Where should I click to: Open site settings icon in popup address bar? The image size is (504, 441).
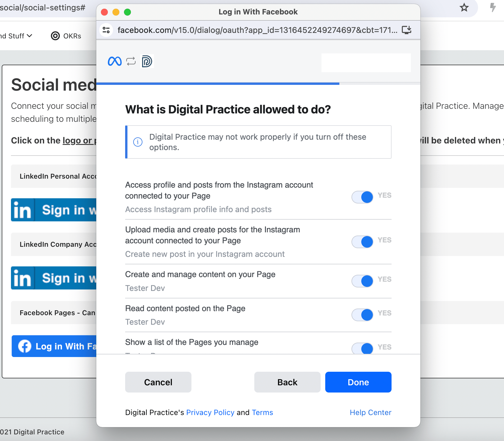[x=106, y=30]
